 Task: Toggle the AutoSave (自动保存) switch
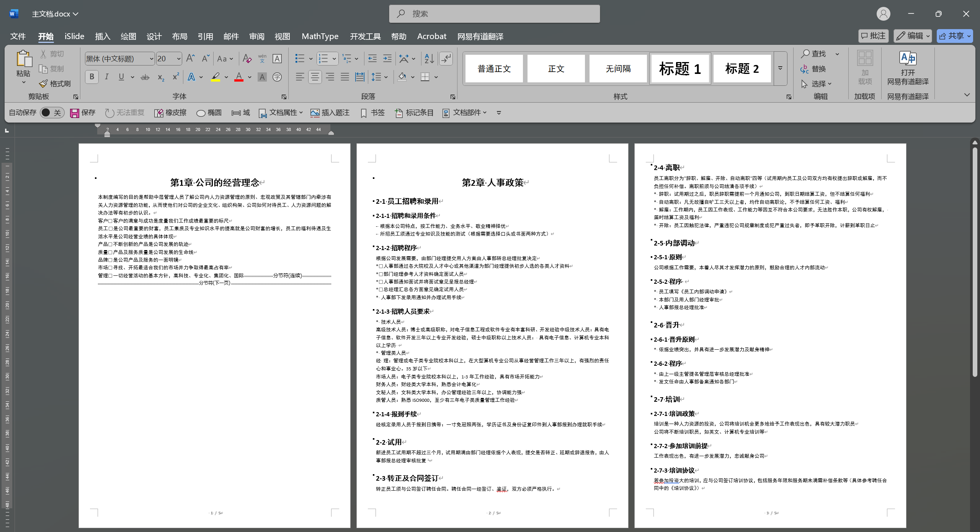(x=52, y=113)
